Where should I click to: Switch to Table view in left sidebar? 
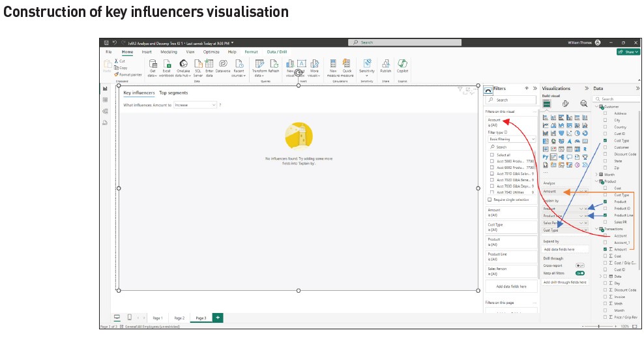[x=105, y=100]
